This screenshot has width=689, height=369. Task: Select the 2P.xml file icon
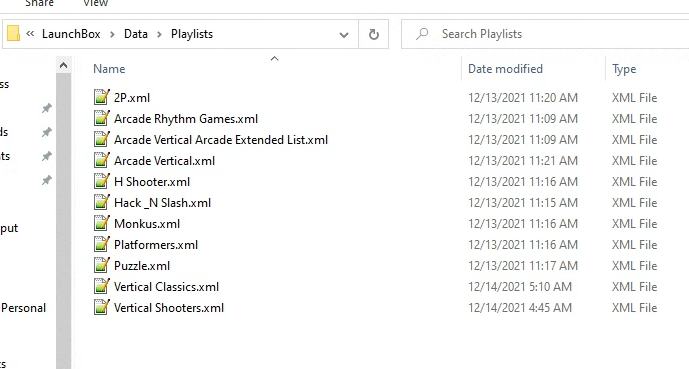102,97
